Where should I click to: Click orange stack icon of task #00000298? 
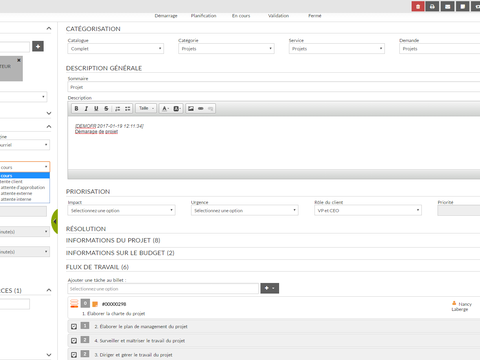(74, 303)
